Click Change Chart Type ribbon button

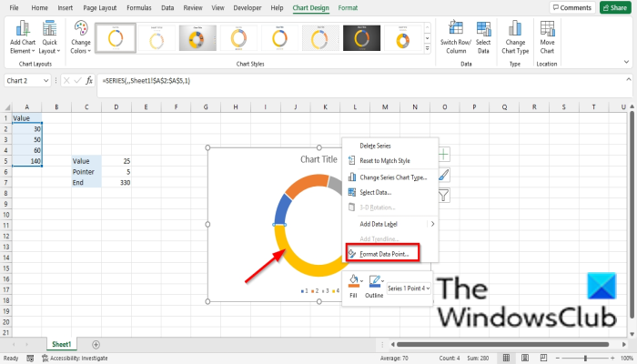tap(515, 37)
